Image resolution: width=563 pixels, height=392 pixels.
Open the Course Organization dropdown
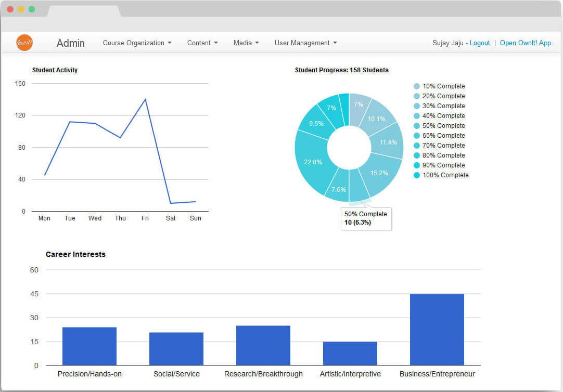click(137, 43)
